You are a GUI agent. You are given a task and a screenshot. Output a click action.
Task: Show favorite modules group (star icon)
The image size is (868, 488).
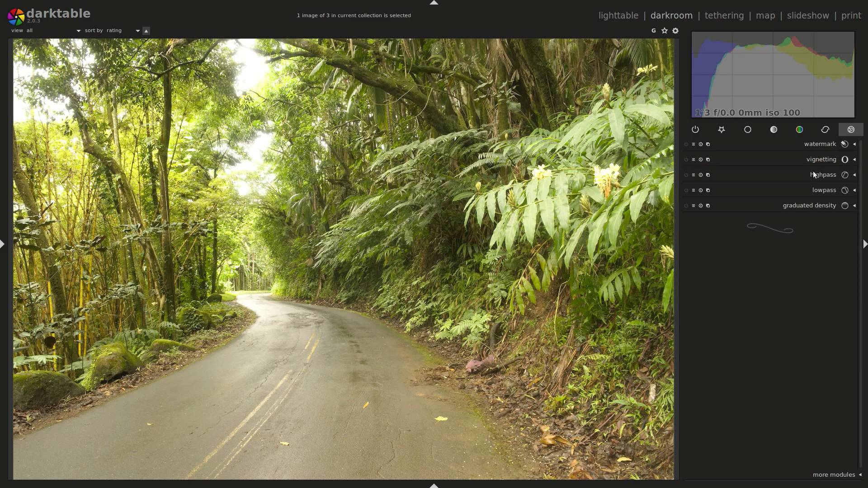tap(722, 130)
